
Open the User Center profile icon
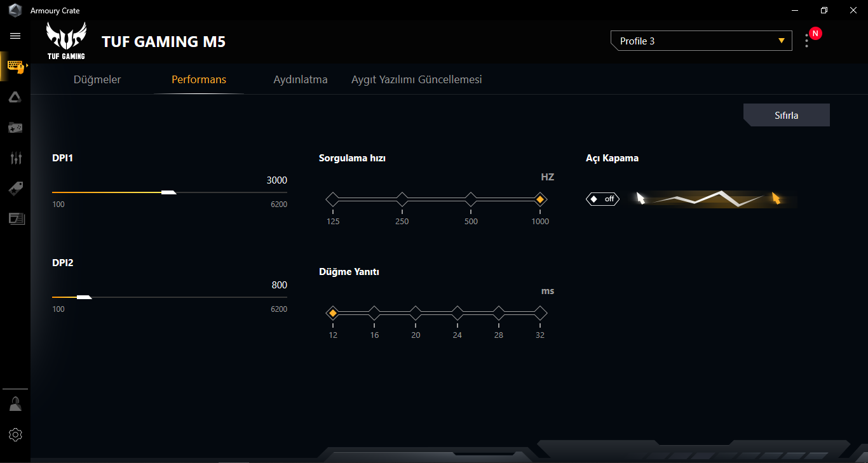pyautogui.click(x=15, y=404)
